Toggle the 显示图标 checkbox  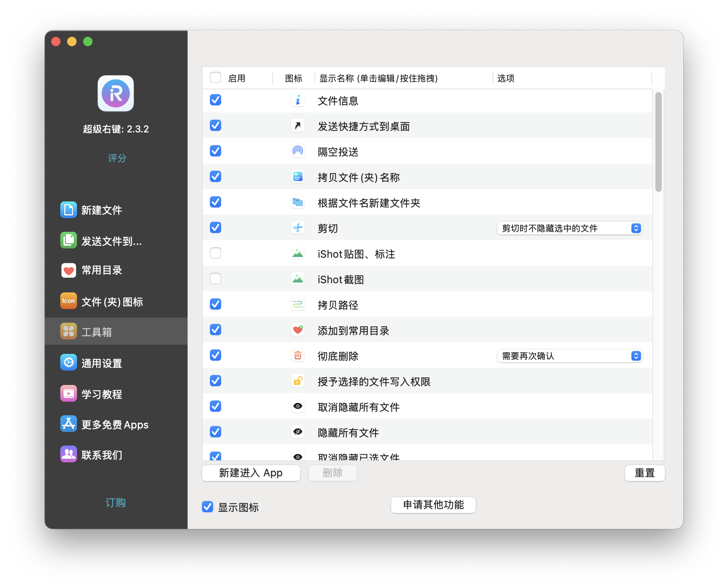(x=208, y=507)
